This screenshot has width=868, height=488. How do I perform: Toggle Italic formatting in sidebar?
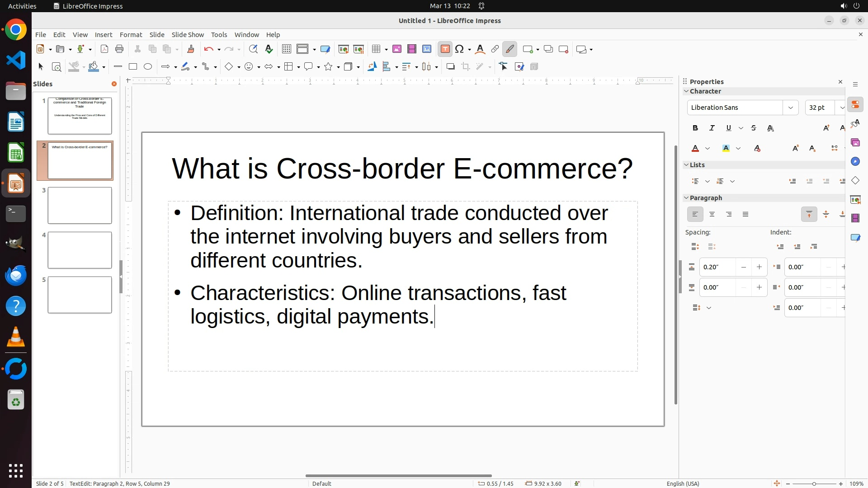click(712, 128)
